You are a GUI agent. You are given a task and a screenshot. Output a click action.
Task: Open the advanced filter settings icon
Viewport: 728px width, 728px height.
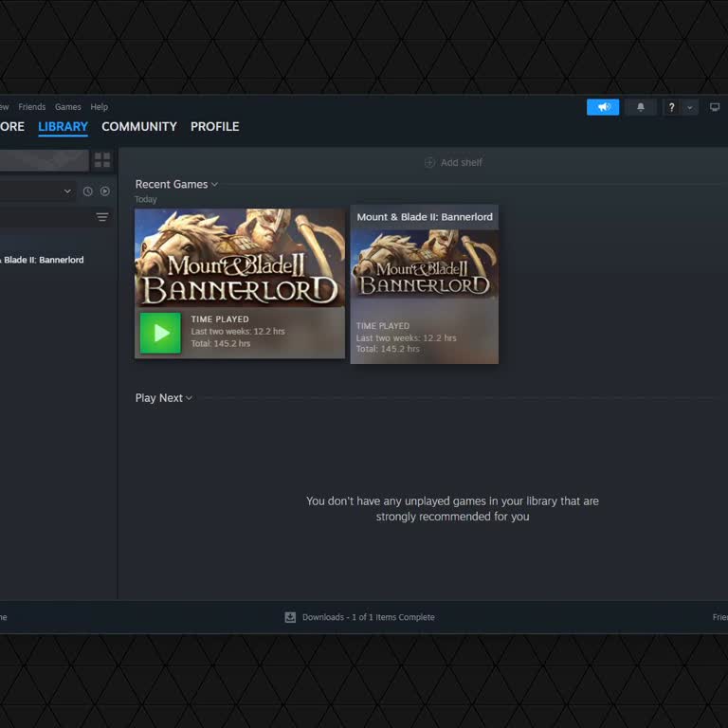tap(102, 217)
